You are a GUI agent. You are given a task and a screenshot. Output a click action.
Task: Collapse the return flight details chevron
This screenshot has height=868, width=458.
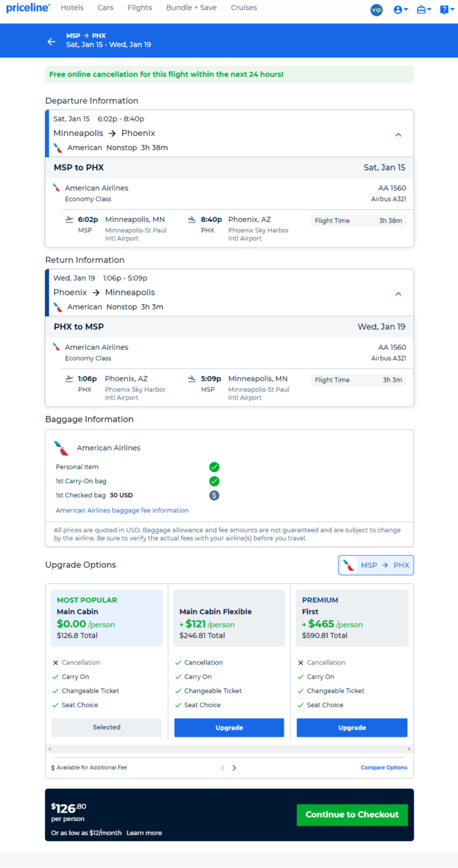click(398, 294)
